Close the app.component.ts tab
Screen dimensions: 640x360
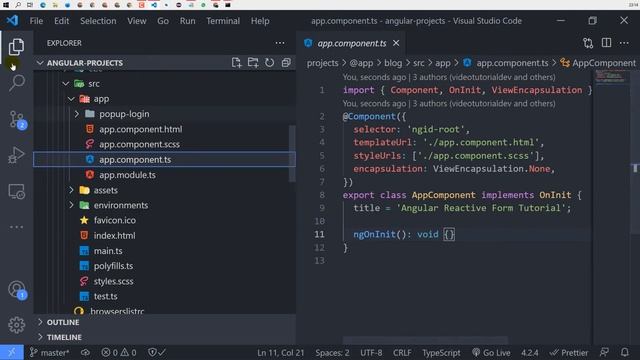click(396, 43)
